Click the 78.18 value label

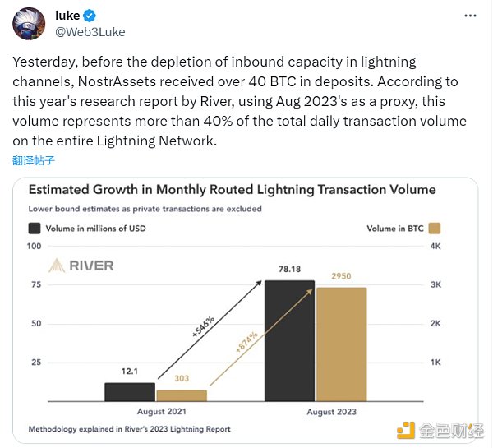[289, 270]
